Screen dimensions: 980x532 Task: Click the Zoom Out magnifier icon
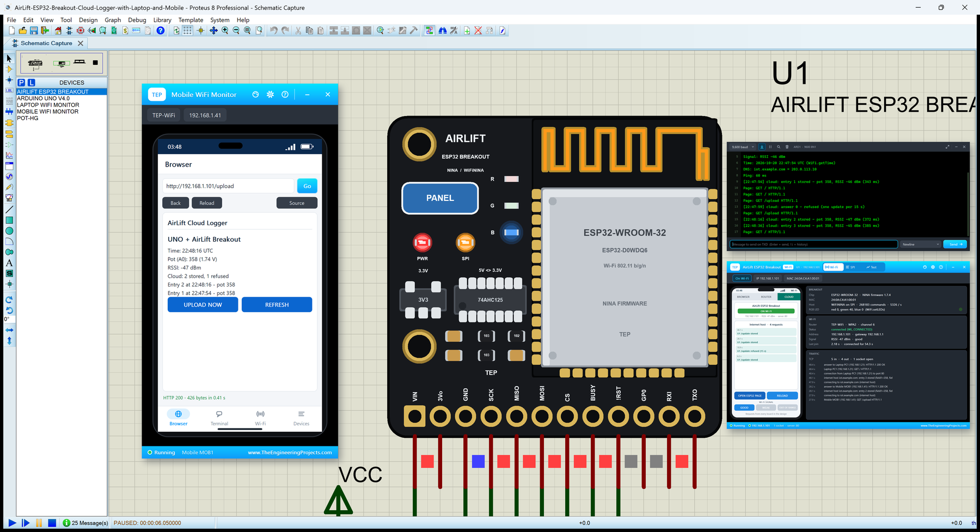tap(236, 30)
